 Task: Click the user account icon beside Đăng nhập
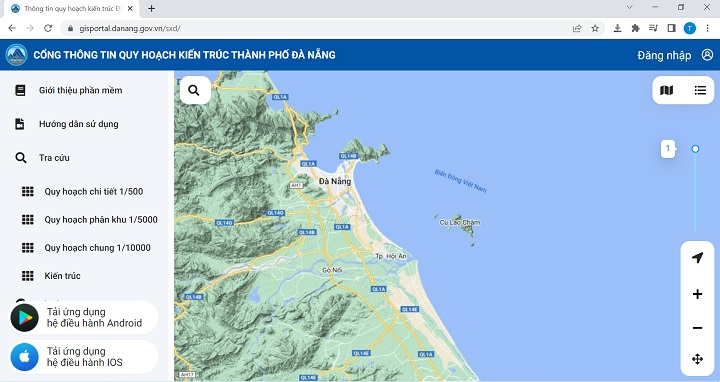tap(707, 55)
